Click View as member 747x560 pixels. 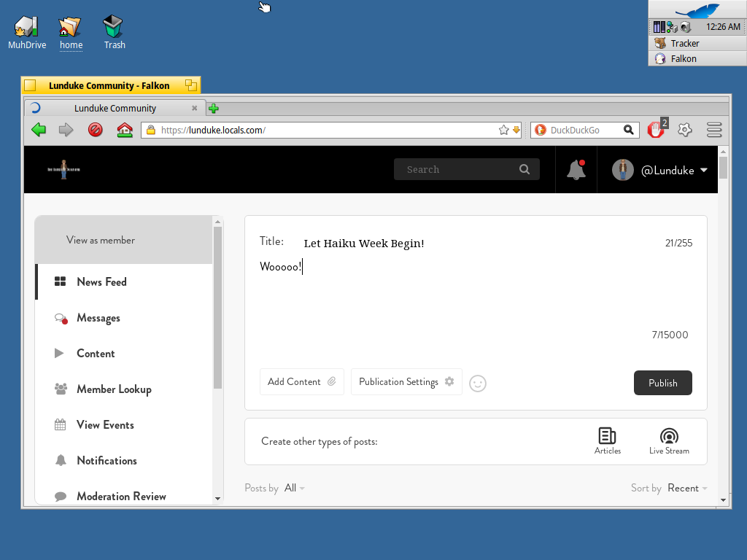[101, 240]
